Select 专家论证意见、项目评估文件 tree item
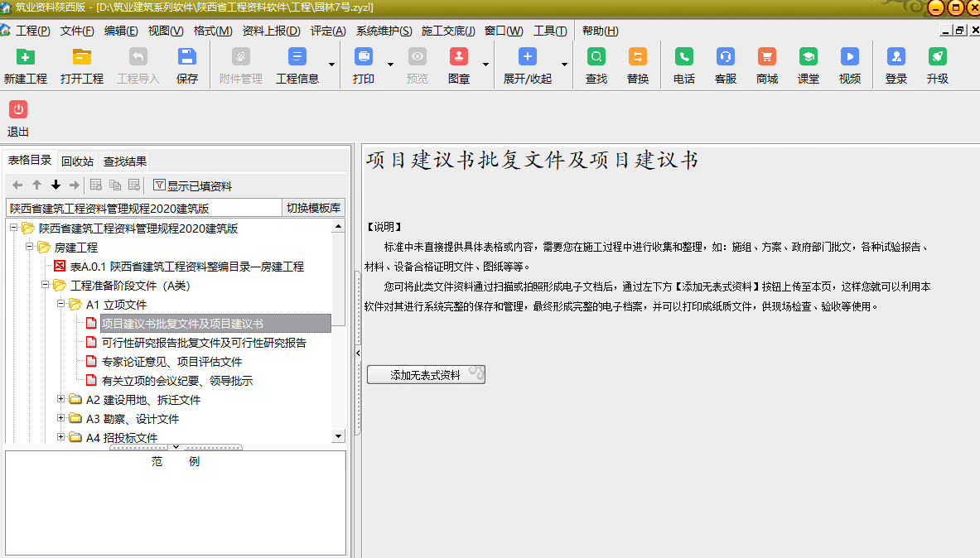Image resolution: width=980 pixels, height=558 pixels. tap(171, 362)
